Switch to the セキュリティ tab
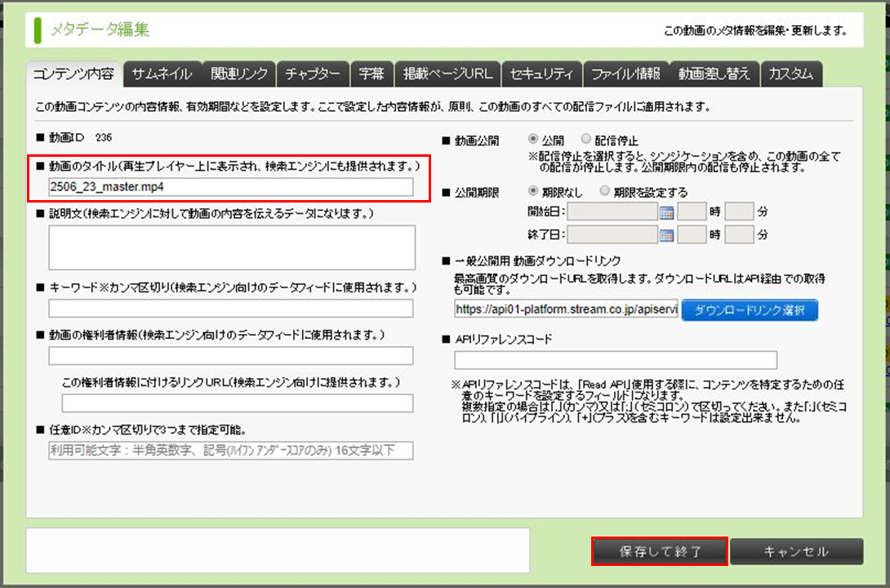The image size is (890, 588). pyautogui.click(x=541, y=74)
